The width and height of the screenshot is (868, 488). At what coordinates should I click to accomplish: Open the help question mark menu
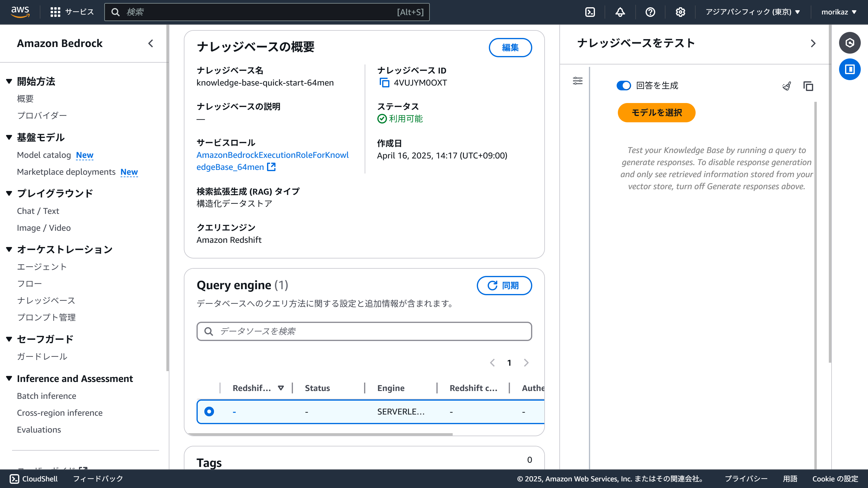[650, 12]
